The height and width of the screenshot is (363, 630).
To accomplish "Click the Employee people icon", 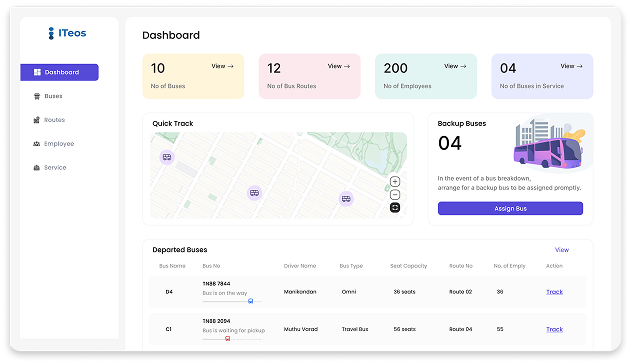I will click(x=37, y=144).
